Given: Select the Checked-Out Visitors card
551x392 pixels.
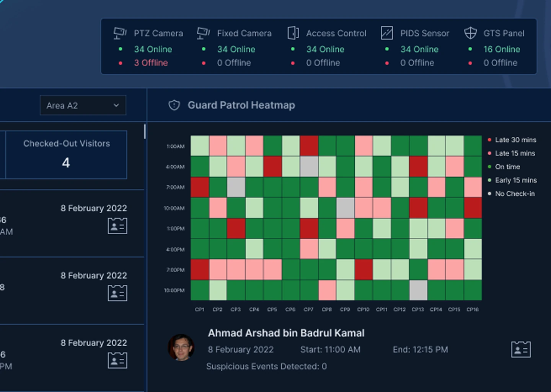Looking at the screenshot, I should (x=66, y=155).
